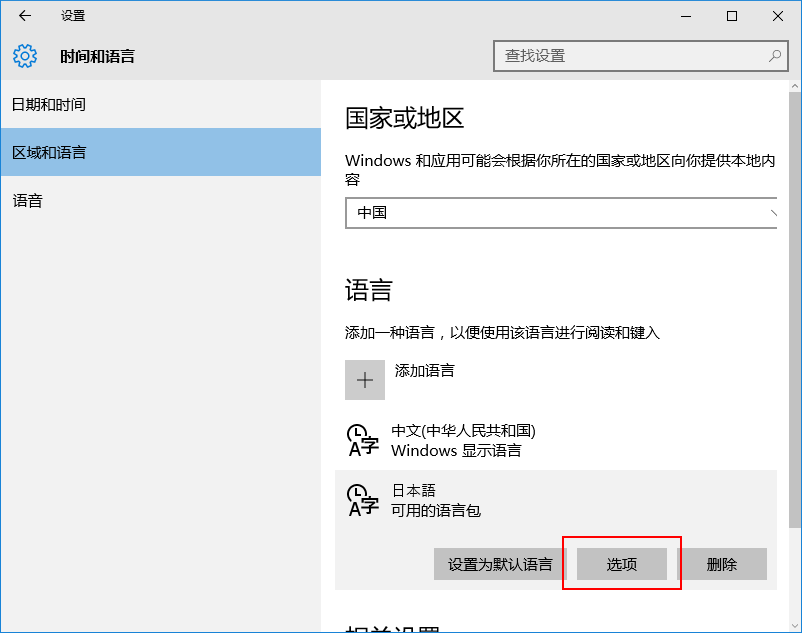Viewport: 802px width, 633px height.
Task: Maximize the Settings window
Action: pos(732,16)
